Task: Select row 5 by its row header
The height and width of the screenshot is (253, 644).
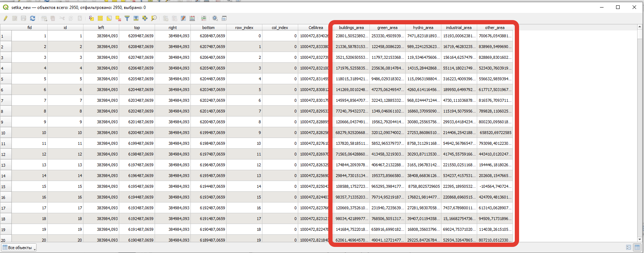Action: click(6, 79)
